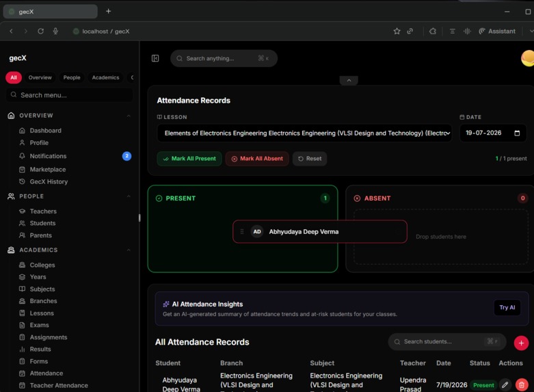Click the audio waveform icon in toolbar
Viewport: 534px width, 392px height.
(467, 31)
